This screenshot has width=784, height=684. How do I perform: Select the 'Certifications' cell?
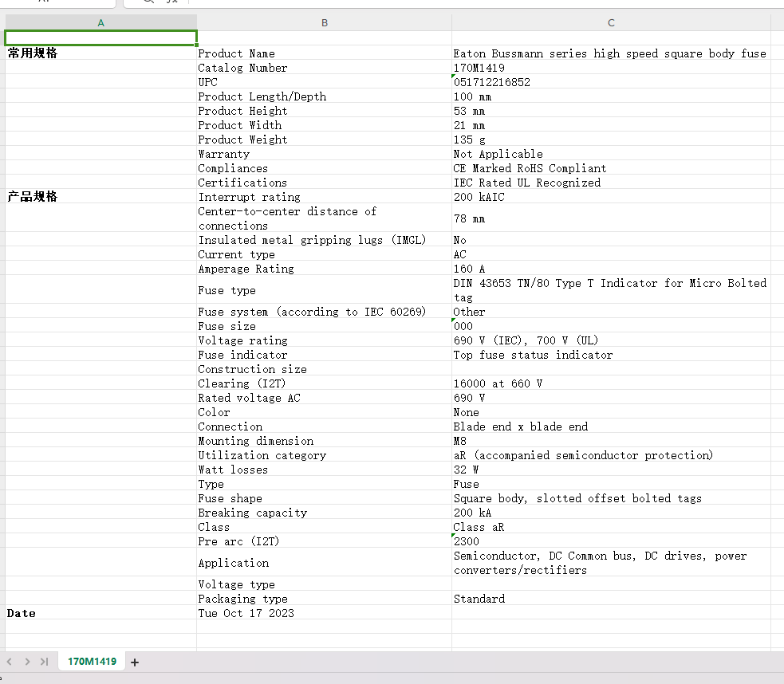pos(324,183)
